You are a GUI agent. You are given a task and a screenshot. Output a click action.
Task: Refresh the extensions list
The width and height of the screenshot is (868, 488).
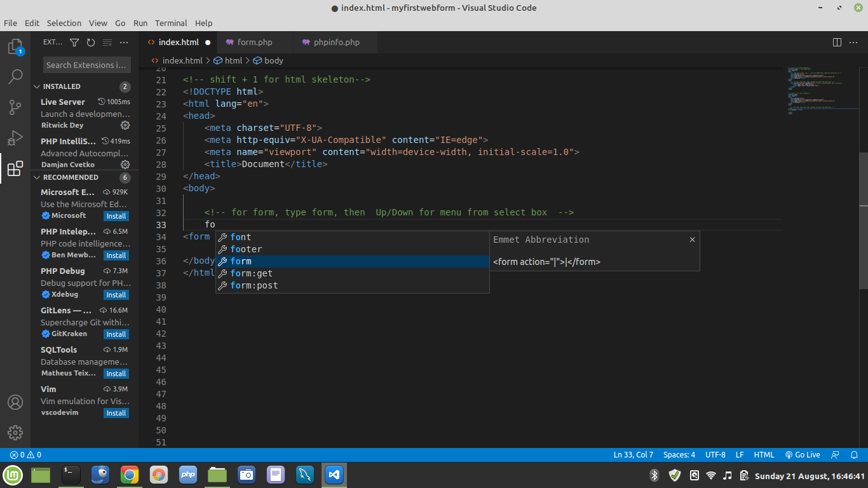pos(91,43)
